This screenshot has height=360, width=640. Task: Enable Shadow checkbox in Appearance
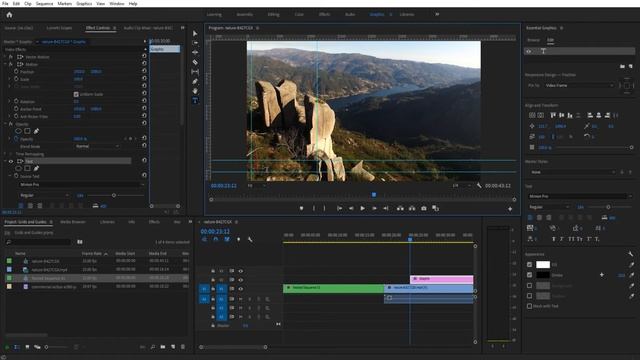(x=529, y=296)
